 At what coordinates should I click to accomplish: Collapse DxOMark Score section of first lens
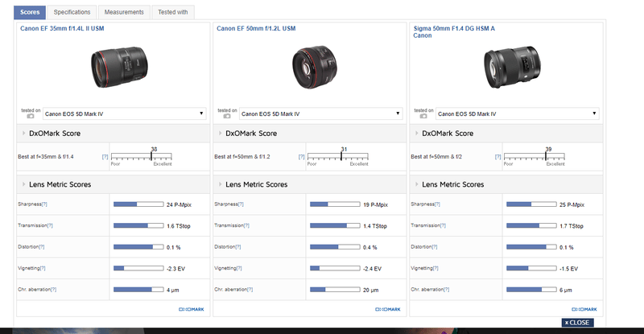[23, 134]
